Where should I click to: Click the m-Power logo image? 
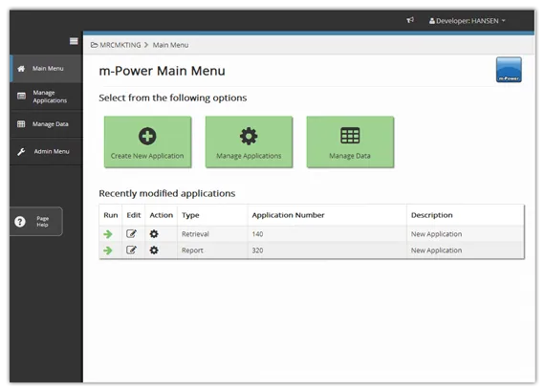pyautogui.click(x=509, y=70)
